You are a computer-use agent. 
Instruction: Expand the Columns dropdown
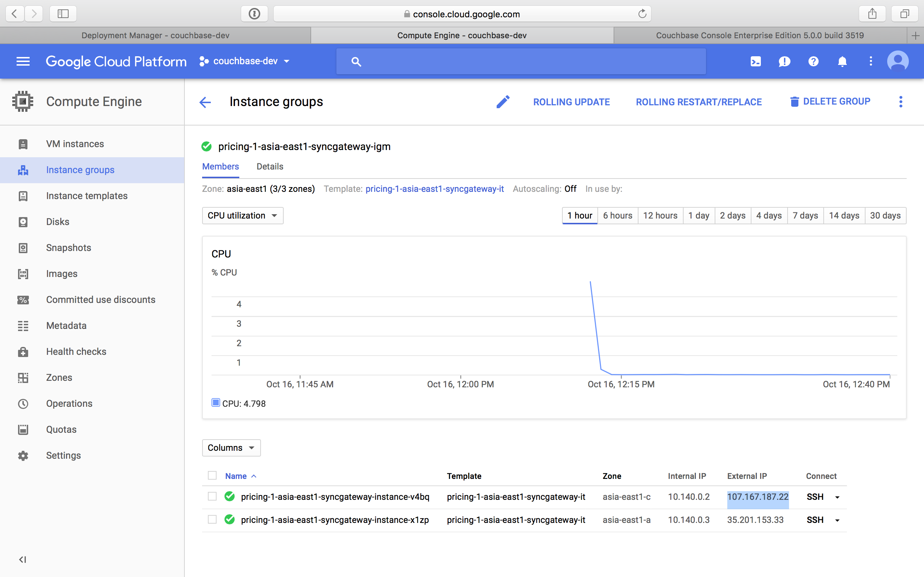[231, 448]
